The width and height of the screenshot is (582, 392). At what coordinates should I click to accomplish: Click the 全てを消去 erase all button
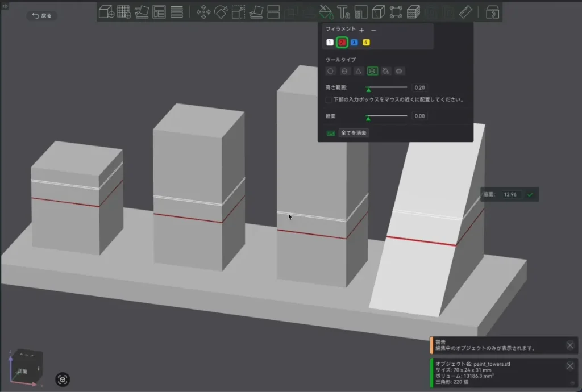point(354,133)
